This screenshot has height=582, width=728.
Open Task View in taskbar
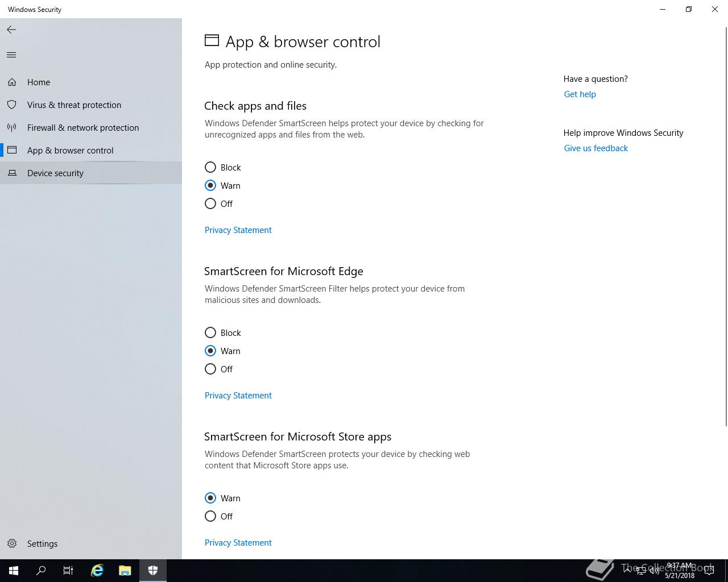click(x=68, y=571)
